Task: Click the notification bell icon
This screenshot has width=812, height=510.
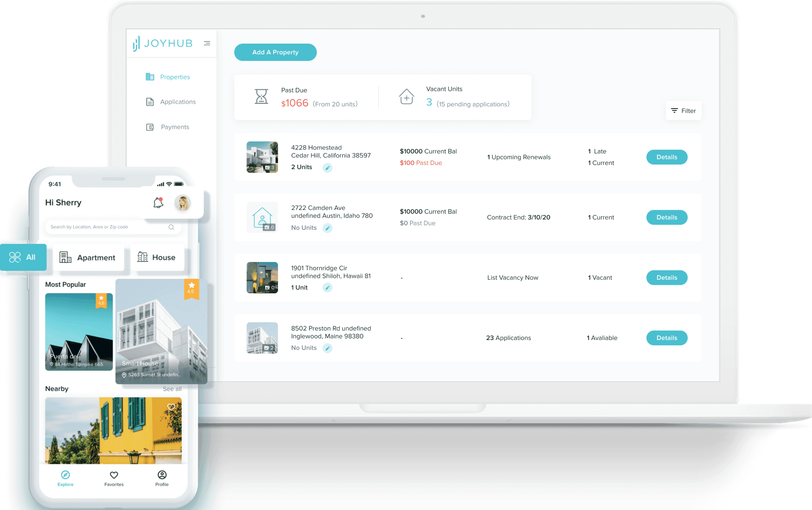Action: point(158,203)
